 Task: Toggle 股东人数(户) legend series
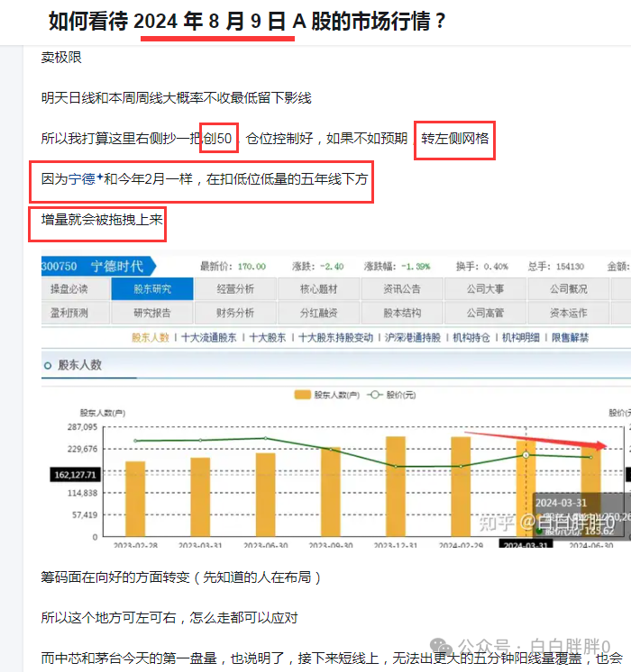pos(327,395)
